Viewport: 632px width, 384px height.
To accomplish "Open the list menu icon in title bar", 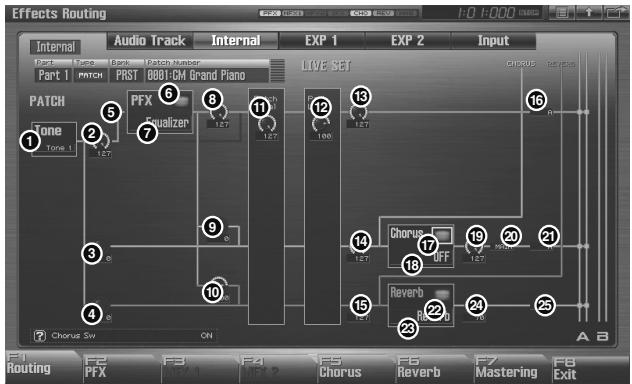I will (x=562, y=13).
